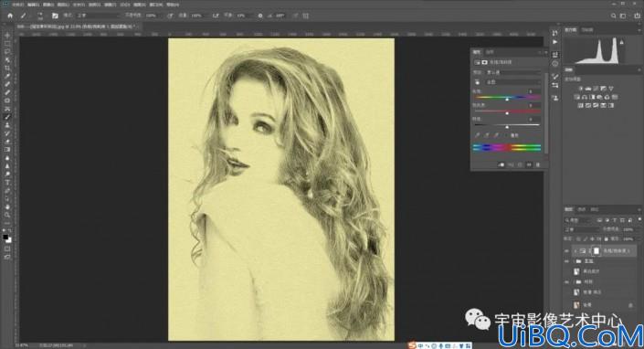Image resolution: width=644 pixels, height=349 pixels.
Task: Select the Clone Stamp tool
Action: click(x=7, y=125)
